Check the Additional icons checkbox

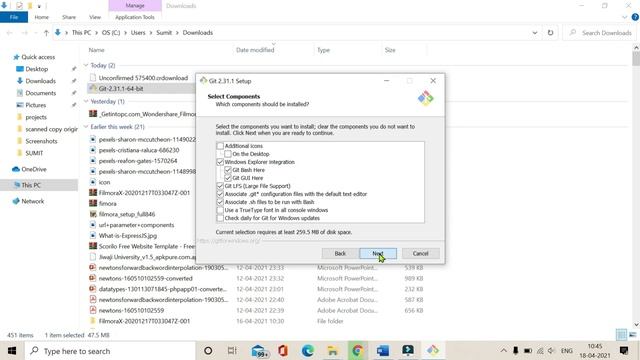coord(220,146)
